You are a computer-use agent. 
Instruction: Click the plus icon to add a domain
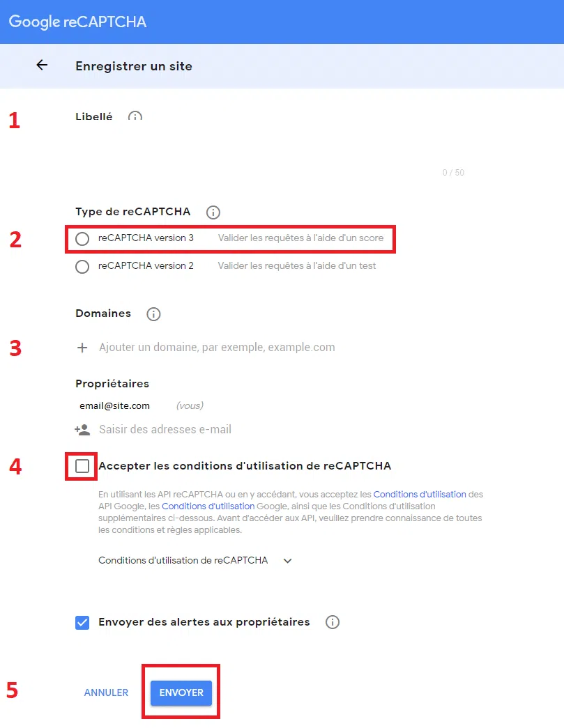point(82,348)
